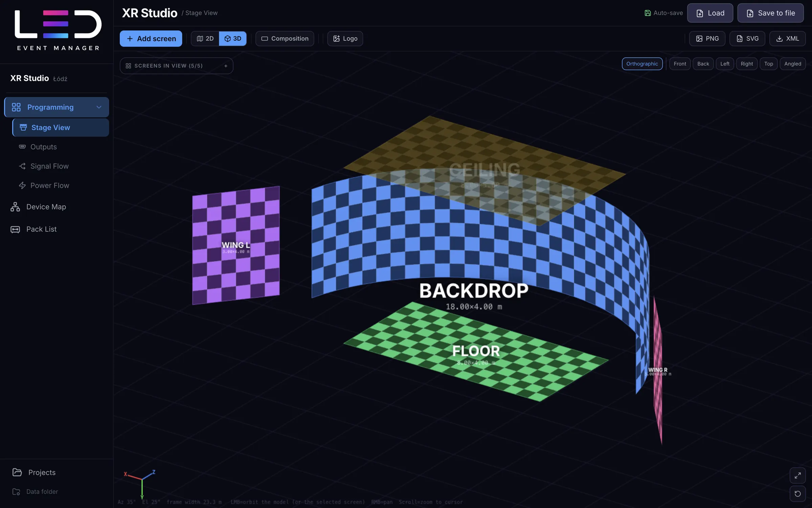Viewport: 812px width, 508px height.
Task: Click the Programming grid icon
Action: coord(16,107)
